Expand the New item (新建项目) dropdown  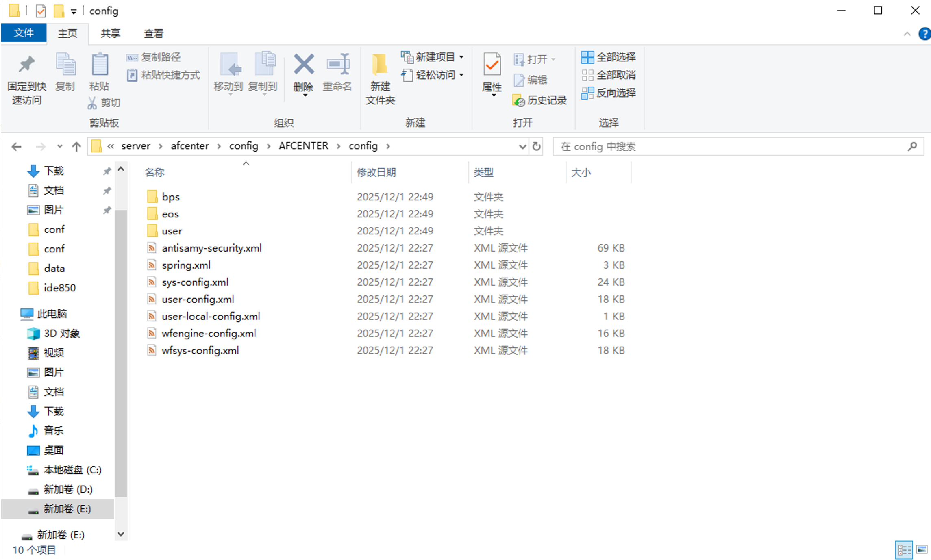(x=461, y=57)
